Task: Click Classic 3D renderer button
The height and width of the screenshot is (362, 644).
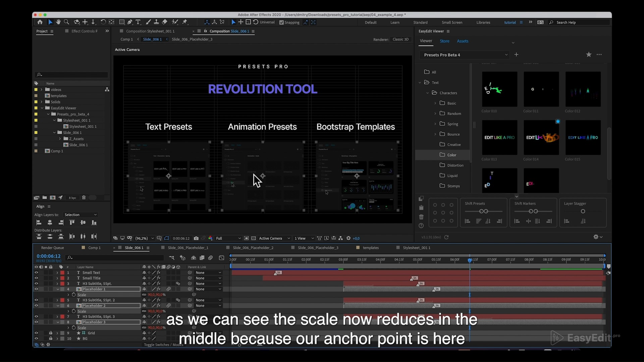Action: (400, 39)
